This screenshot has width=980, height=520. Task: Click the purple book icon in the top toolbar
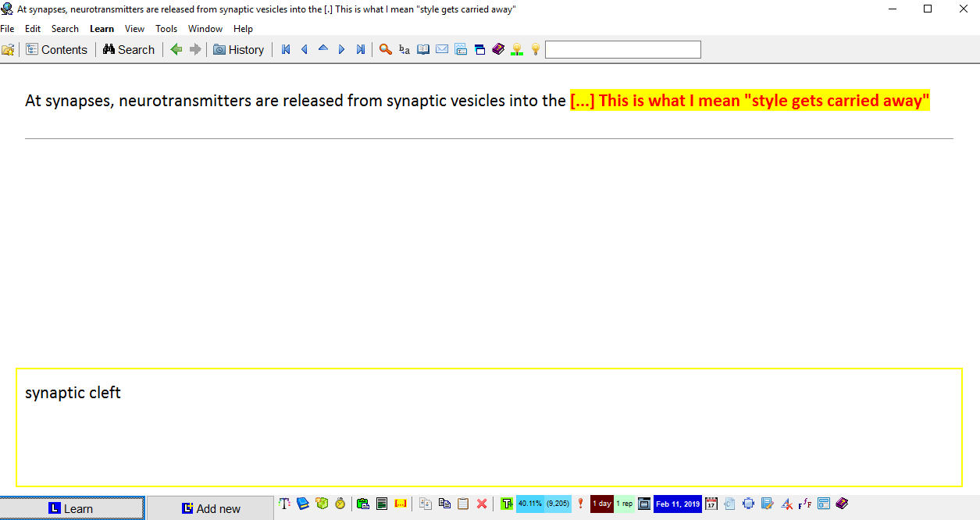coord(498,49)
